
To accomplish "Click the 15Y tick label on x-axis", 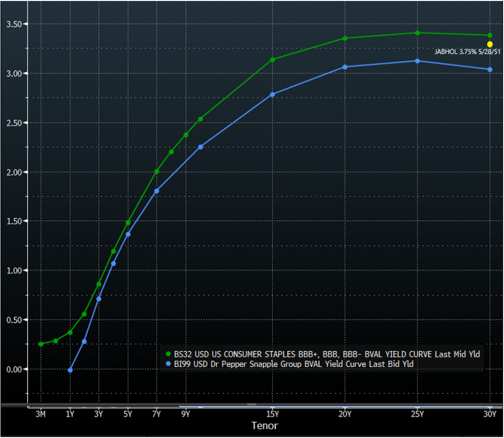I will coord(272,414).
